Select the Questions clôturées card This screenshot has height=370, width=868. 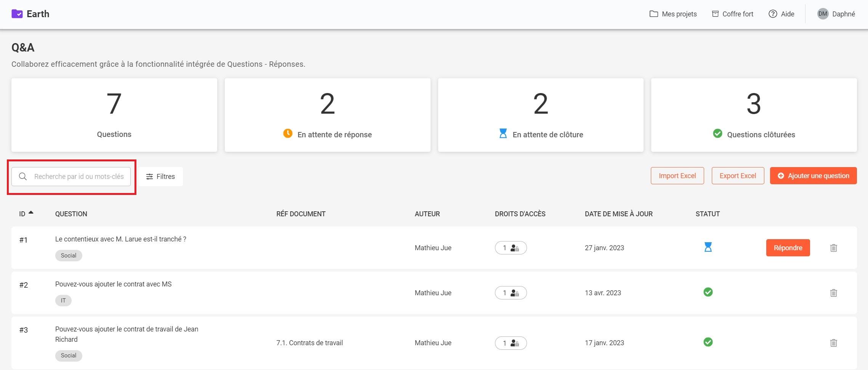click(x=754, y=115)
